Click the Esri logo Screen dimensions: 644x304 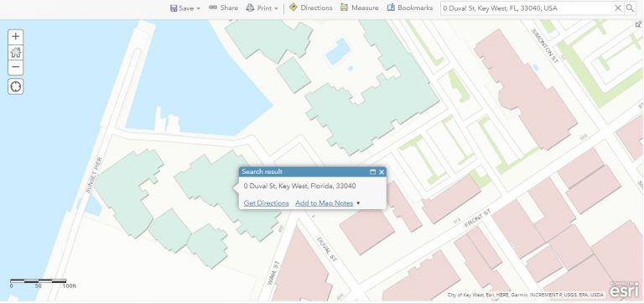click(624, 290)
